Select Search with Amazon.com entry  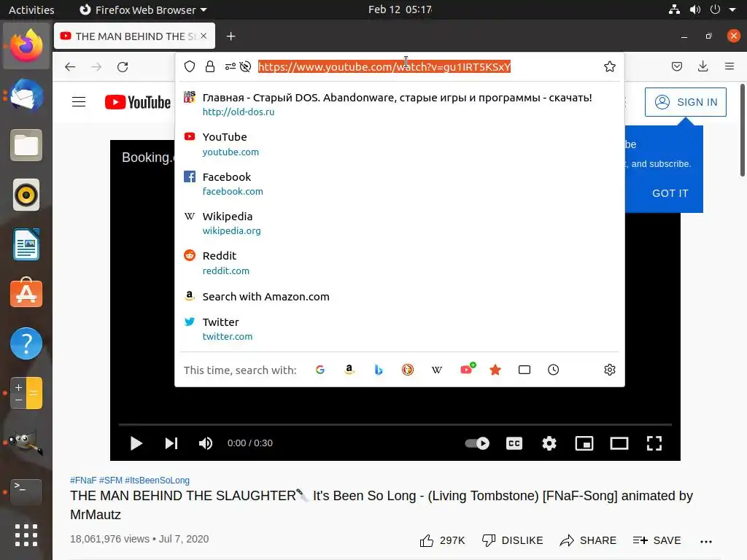(x=400, y=297)
